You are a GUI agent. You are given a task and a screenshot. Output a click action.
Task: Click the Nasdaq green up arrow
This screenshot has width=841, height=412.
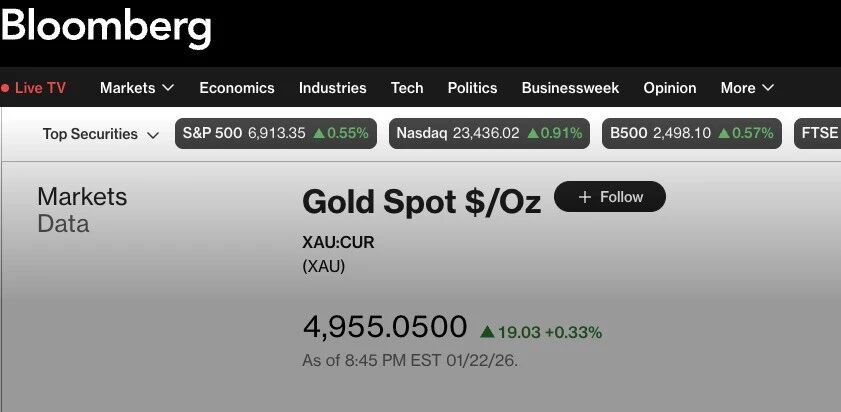click(x=533, y=133)
